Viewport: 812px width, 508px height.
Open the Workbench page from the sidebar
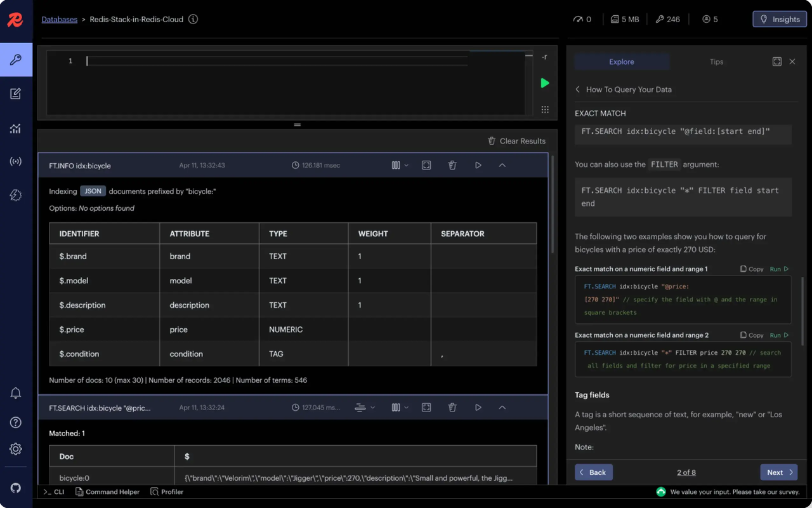tap(16, 94)
